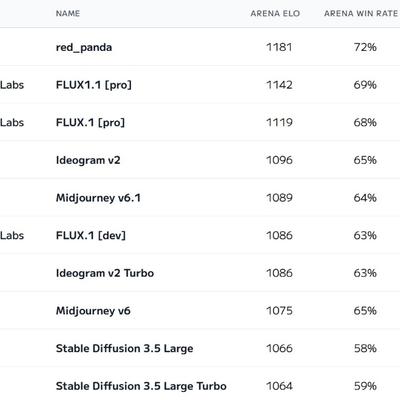Click the 1181 ELO score for red_panda
This screenshot has width=400, height=400.
[279, 47]
